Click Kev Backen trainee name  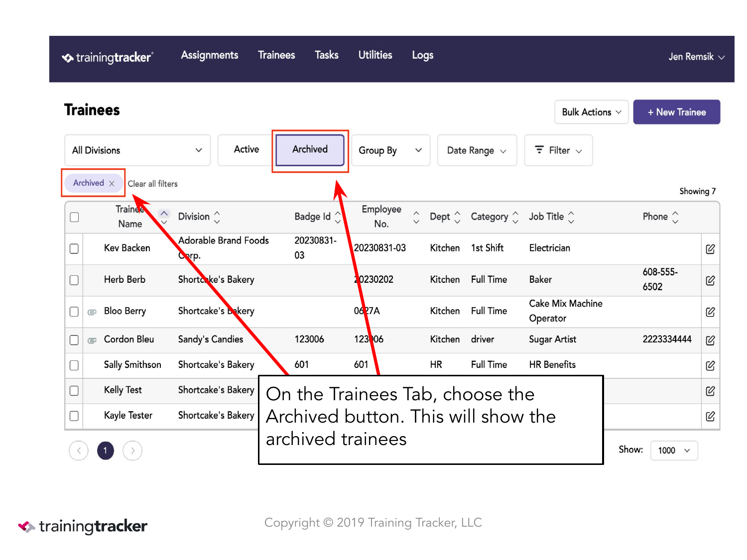127,248
